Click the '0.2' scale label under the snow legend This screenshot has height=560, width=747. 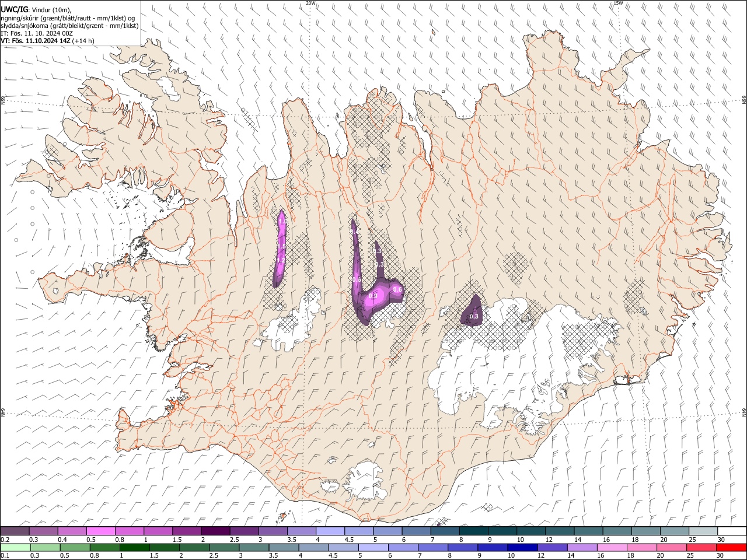4,539
